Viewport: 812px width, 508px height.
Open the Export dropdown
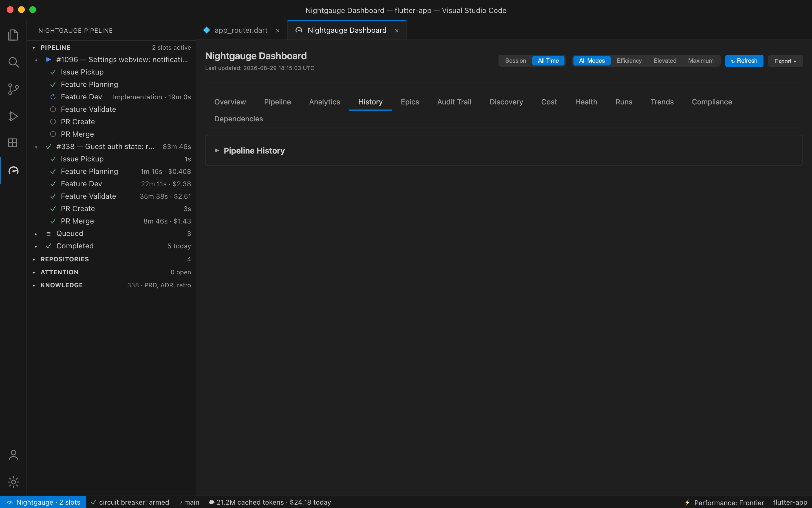785,61
